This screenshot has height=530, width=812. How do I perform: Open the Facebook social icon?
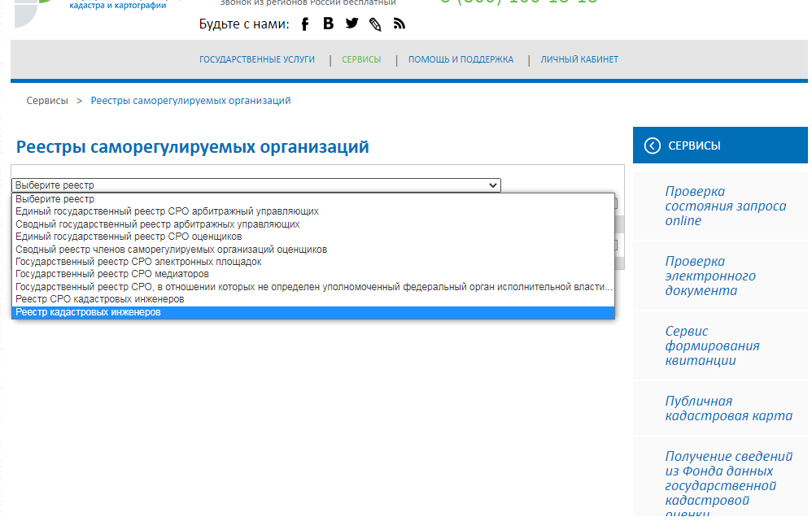point(305,24)
